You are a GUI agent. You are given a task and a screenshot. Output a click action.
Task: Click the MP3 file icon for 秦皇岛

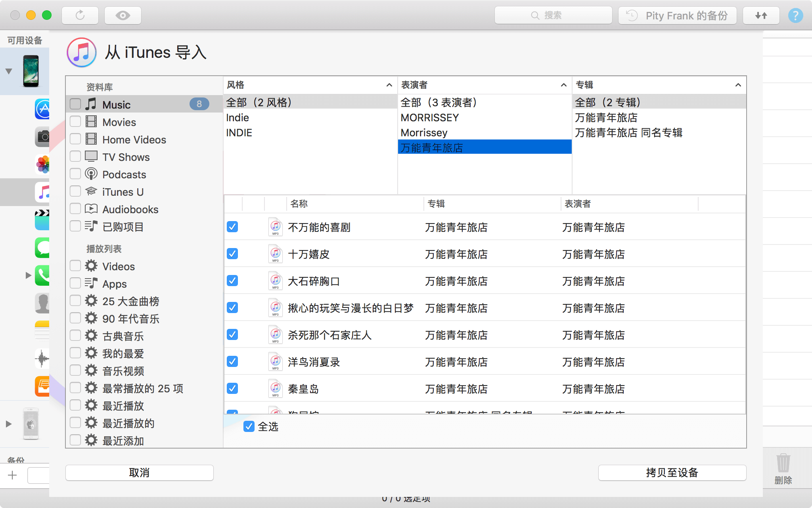point(275,388)
